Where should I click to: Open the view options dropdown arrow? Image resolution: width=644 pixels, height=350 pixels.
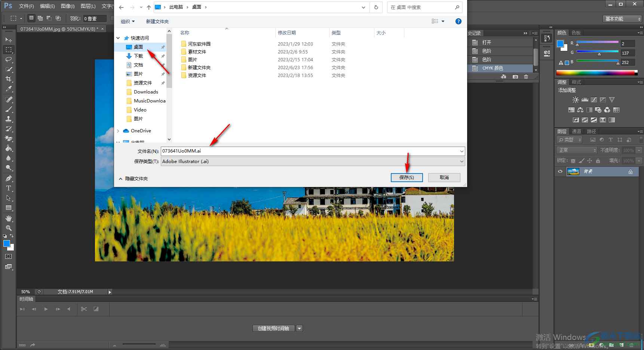[x=443, y=21]
